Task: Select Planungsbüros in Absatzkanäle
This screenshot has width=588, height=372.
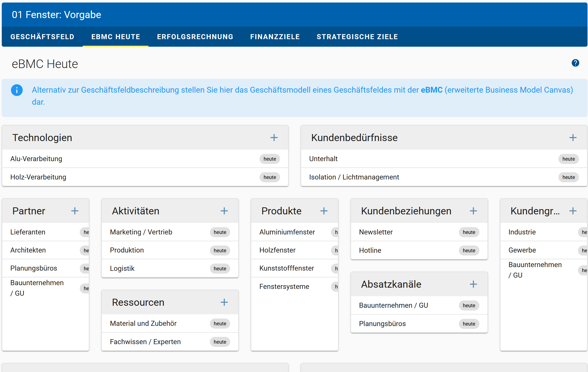Action: pos(419,324)
